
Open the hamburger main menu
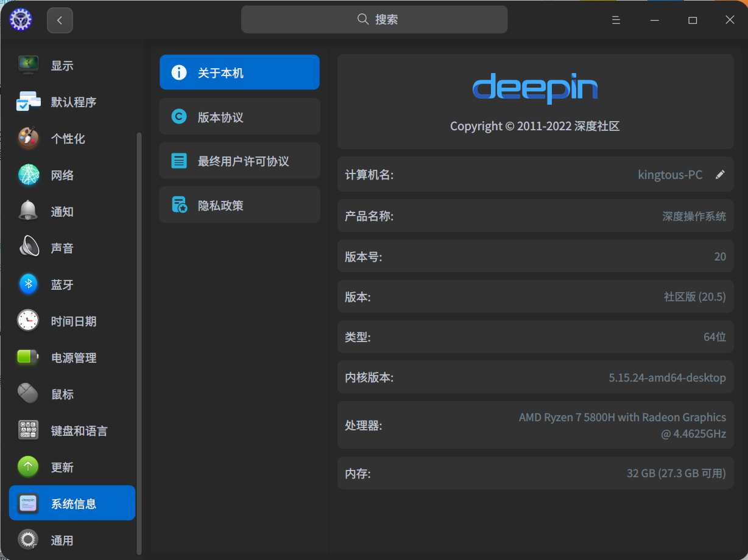(x=616, y=20)
